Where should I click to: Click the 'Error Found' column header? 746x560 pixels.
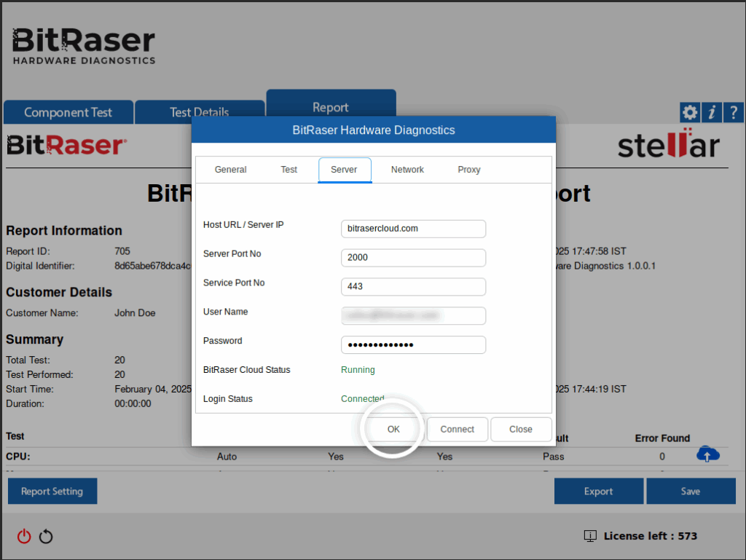(662, 438)
